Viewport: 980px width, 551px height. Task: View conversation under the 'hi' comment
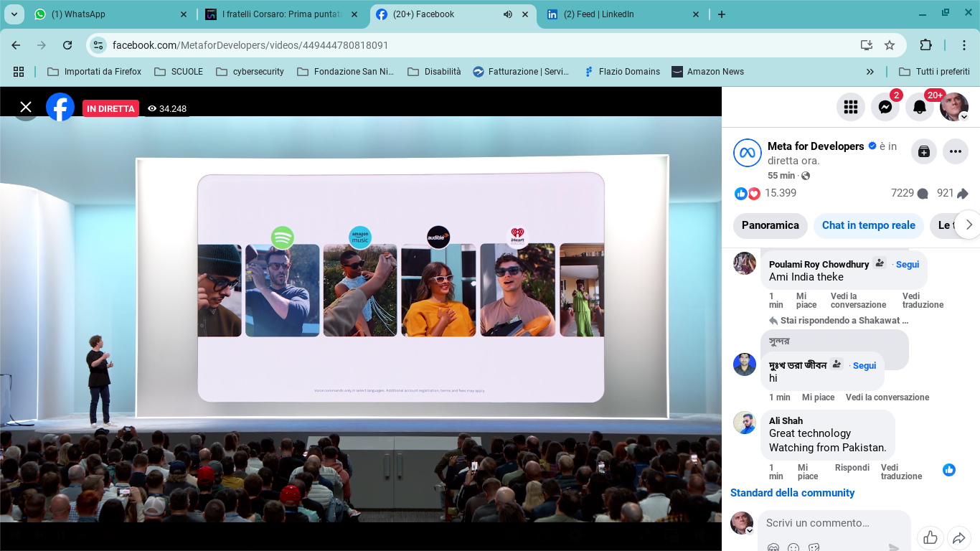tap(887, 397)
